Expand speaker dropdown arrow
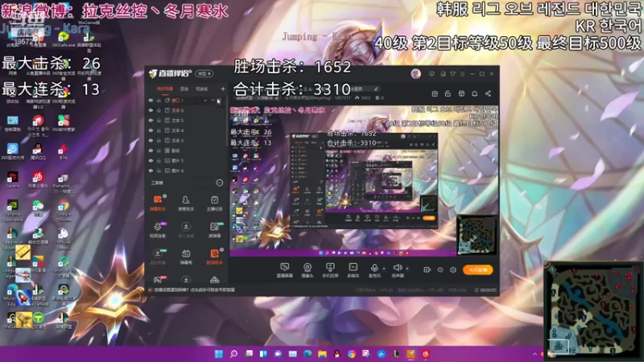This screenshot has width=644, height=362. coord(407,269)
